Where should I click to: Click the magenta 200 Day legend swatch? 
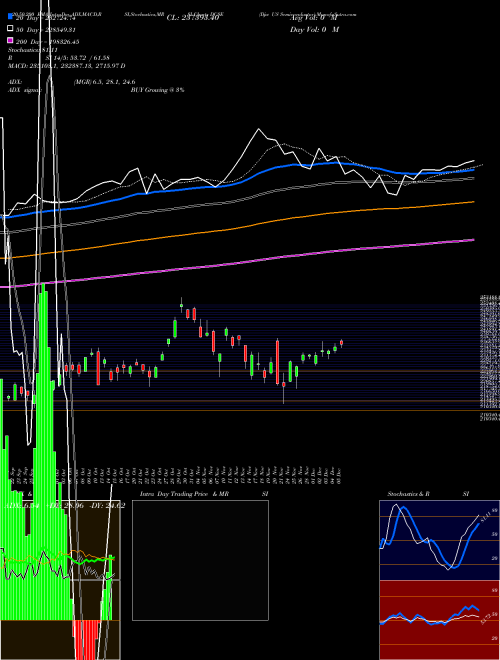coord(11,40)
